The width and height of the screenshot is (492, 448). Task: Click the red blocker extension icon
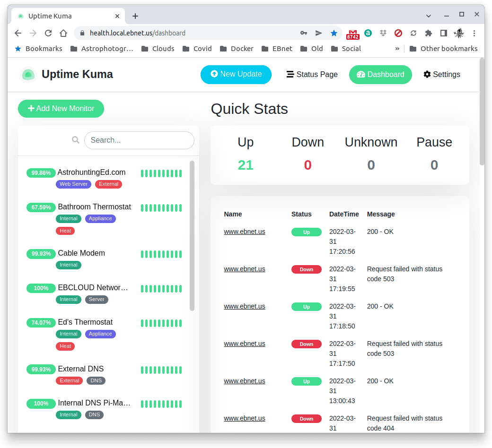(398, 33)
